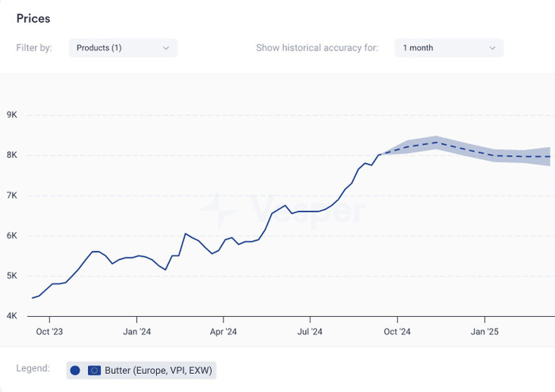
Task: Click the 'Show historical accuracy for:' label
Action: click(x=317, y=48)
